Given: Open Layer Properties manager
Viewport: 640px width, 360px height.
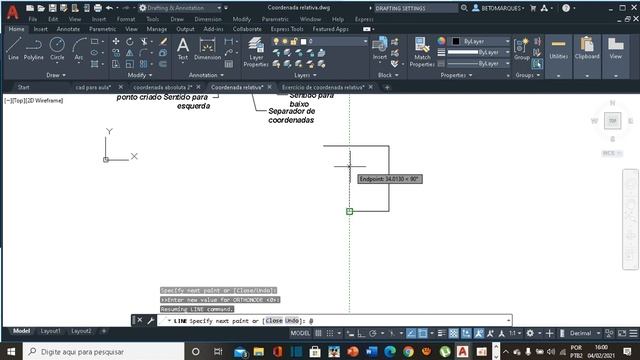Looking at the screenshot, I should pyautogui.click(x=256, y=52).
